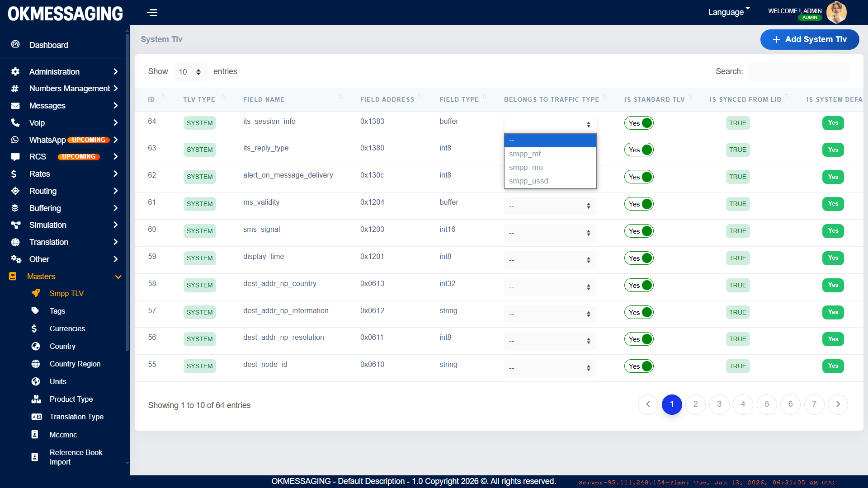This screenshot has width=868, height=488.
Task: Open the Currencies menu item
Action: pos(67,328)
